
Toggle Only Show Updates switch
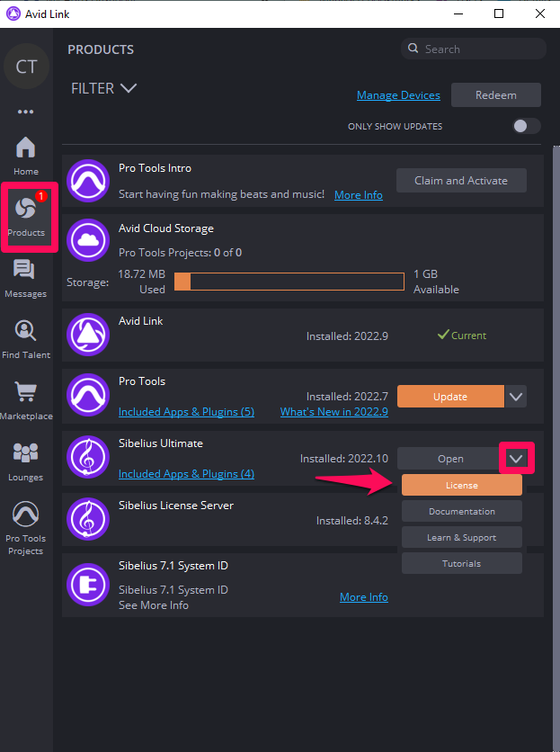tap(527, 126)
